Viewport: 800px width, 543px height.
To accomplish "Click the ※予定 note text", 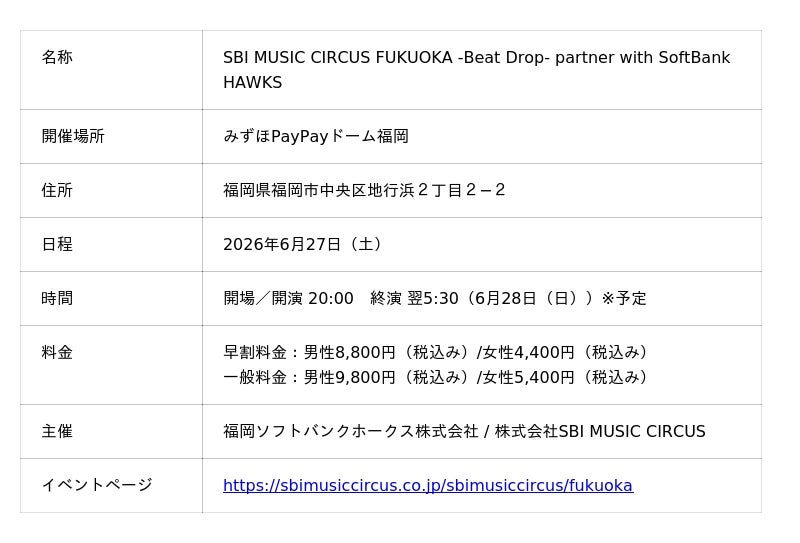I will [x=624, y=299].
